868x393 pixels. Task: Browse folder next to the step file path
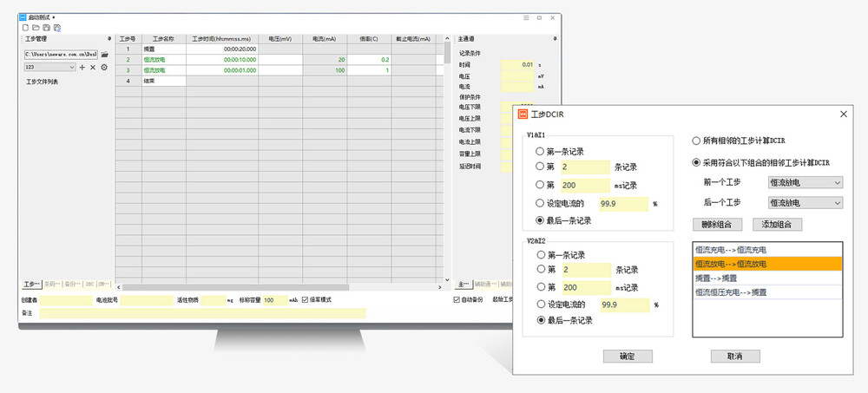click(x=105, y=54)
